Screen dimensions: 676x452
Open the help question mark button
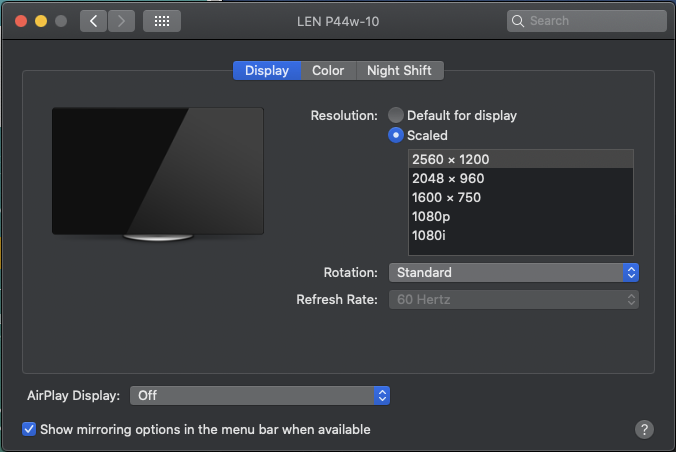pyautogui.click(x=644, y=429)
